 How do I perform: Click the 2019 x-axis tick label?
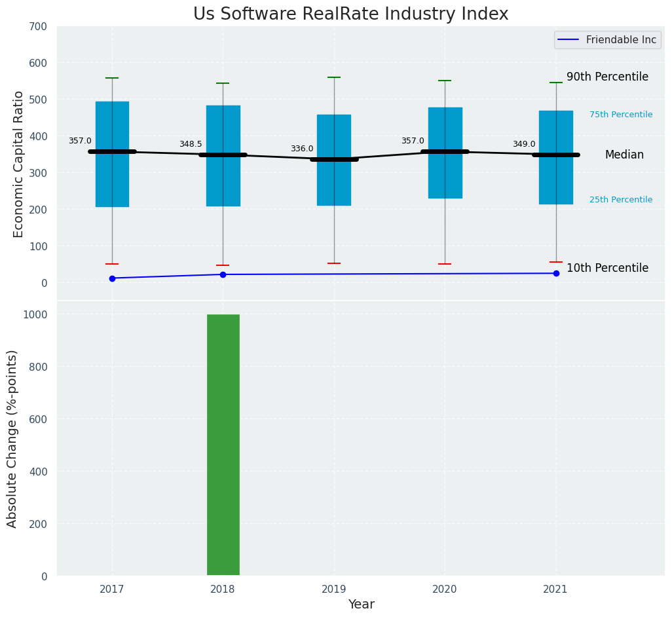(x=334, y=589)
